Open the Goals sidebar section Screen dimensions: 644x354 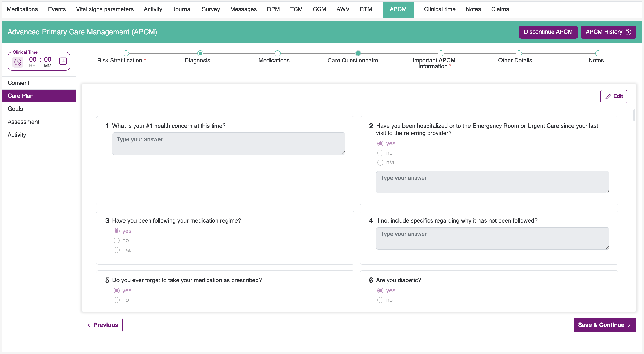coord(15,109)
